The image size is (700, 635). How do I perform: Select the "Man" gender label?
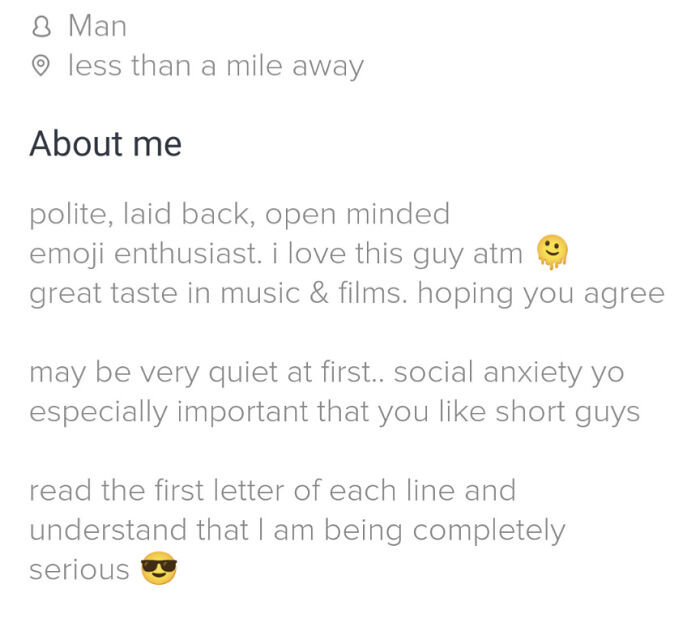pos(97,27)
